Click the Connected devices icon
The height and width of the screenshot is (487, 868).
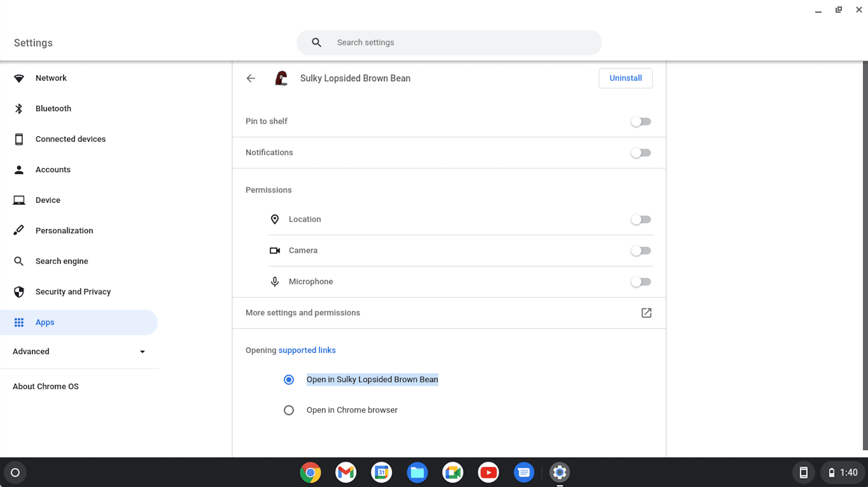(19, 139)
